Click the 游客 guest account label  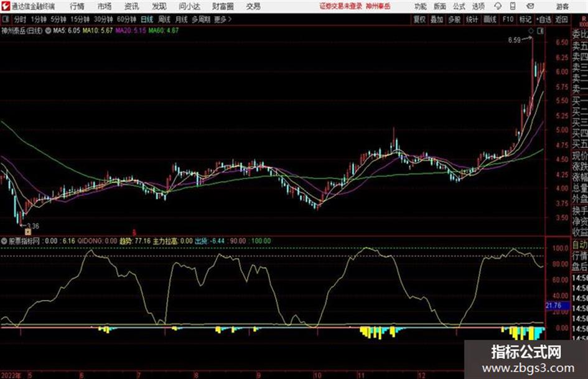[x=562, y=6]
